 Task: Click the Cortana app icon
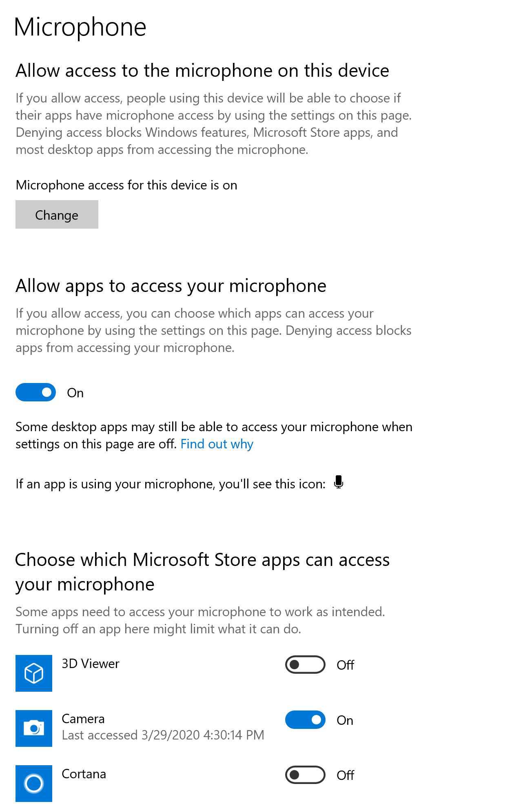(x=34, y=783)
